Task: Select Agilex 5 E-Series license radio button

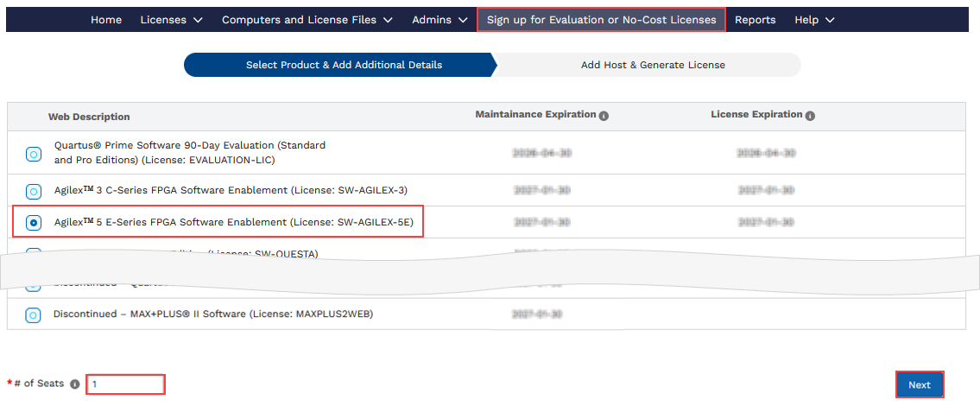Action: pos(33,223)
